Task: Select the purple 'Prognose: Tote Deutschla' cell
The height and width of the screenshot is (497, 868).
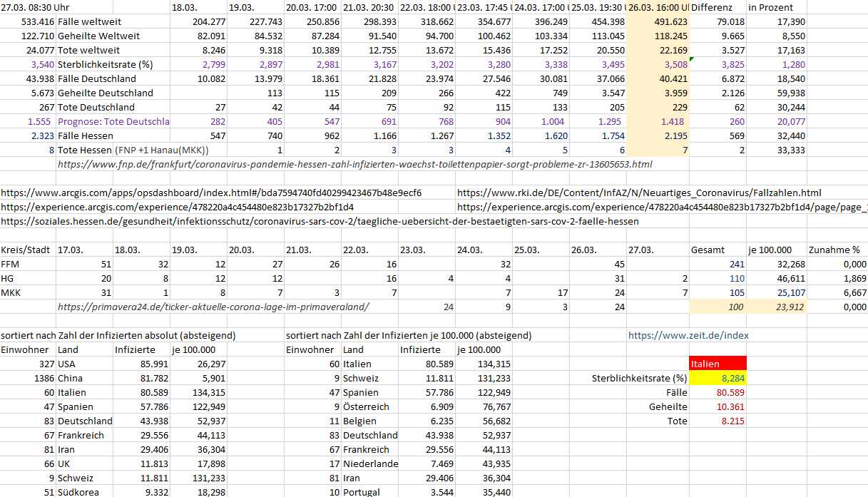Action: point(113,121)
